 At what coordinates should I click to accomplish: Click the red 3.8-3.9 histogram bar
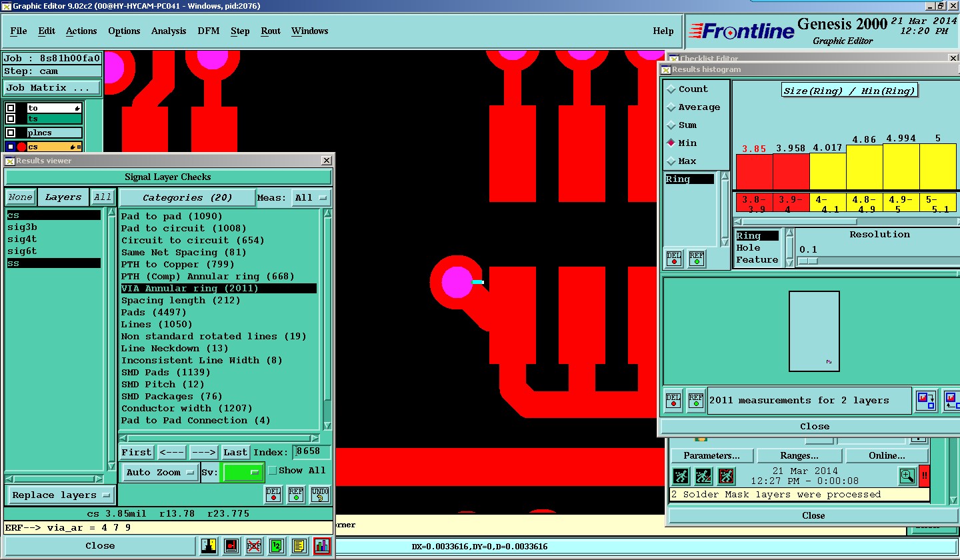(754, 172)
